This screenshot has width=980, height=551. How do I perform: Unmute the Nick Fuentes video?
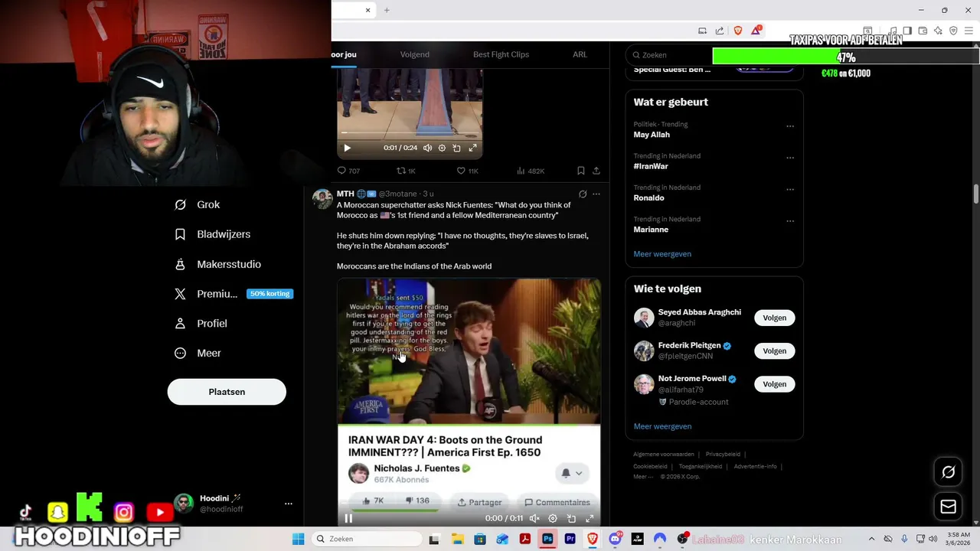point(534,518)
